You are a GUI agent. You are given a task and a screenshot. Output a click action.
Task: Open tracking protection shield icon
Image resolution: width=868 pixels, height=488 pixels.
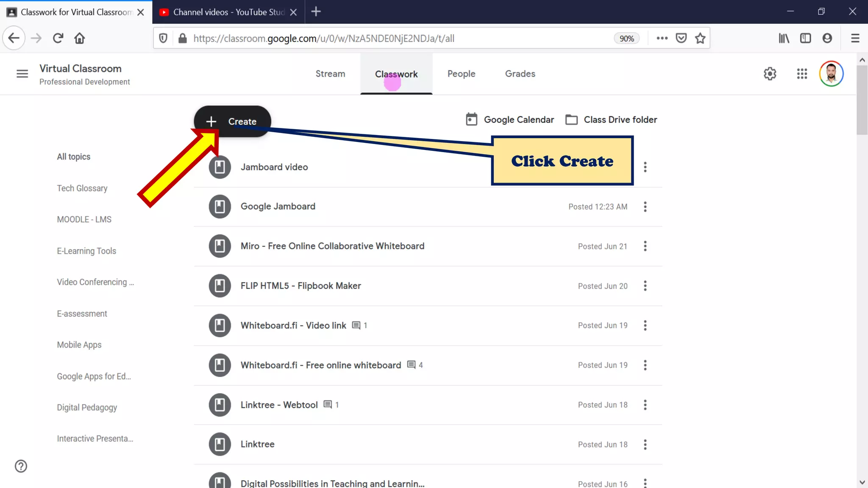pyautogui.click(x=163, y=38)
